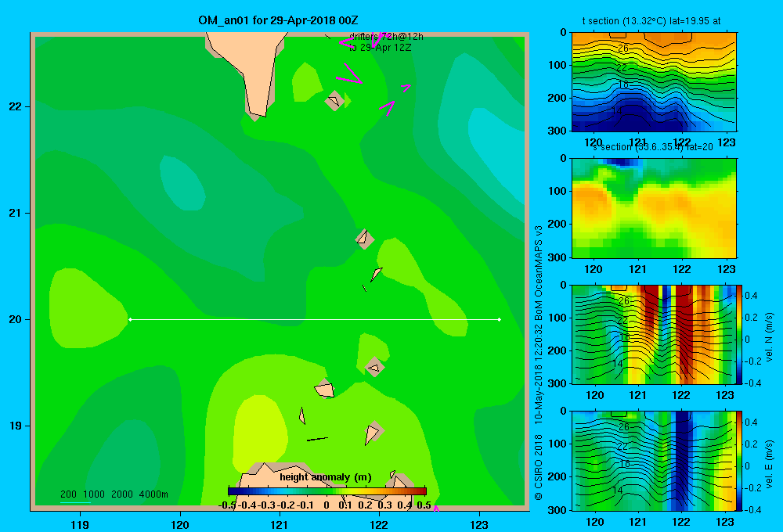
Task: Click latitude label 19 on the main map
Action: (x=16, y=426)
